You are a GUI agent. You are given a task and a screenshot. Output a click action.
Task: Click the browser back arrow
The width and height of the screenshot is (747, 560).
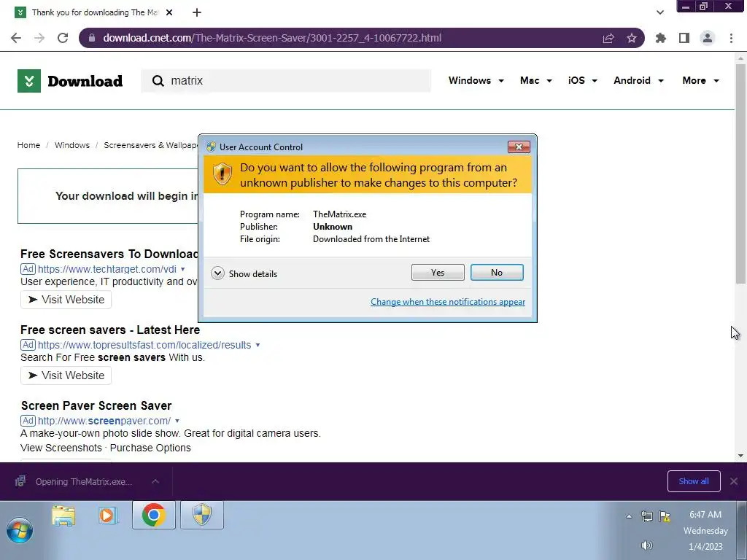point(16,38)
